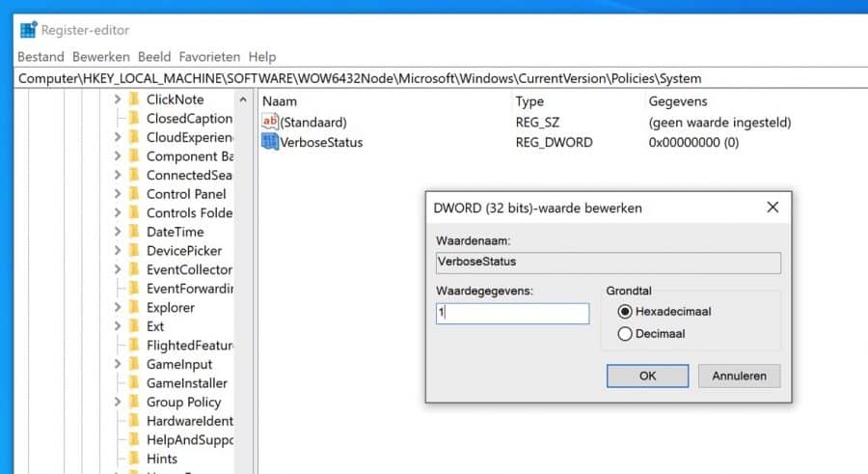Click the Explorer folder icon

[134, 307]
